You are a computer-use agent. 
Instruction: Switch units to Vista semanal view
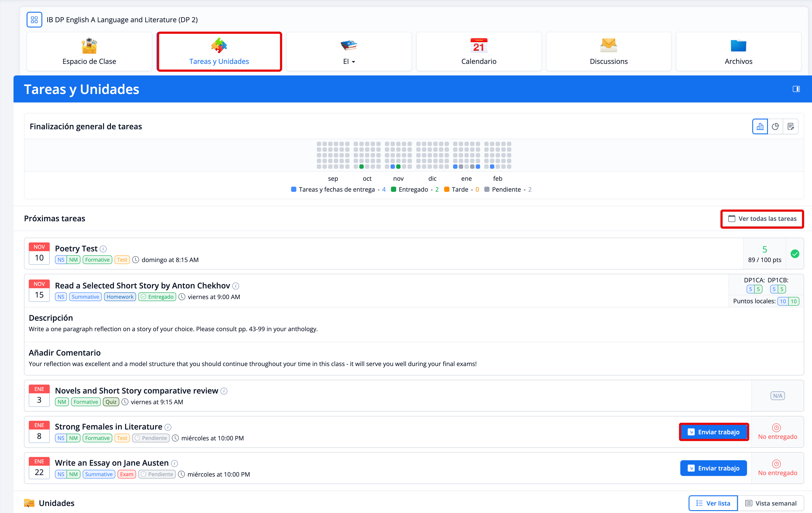point(771,503)
